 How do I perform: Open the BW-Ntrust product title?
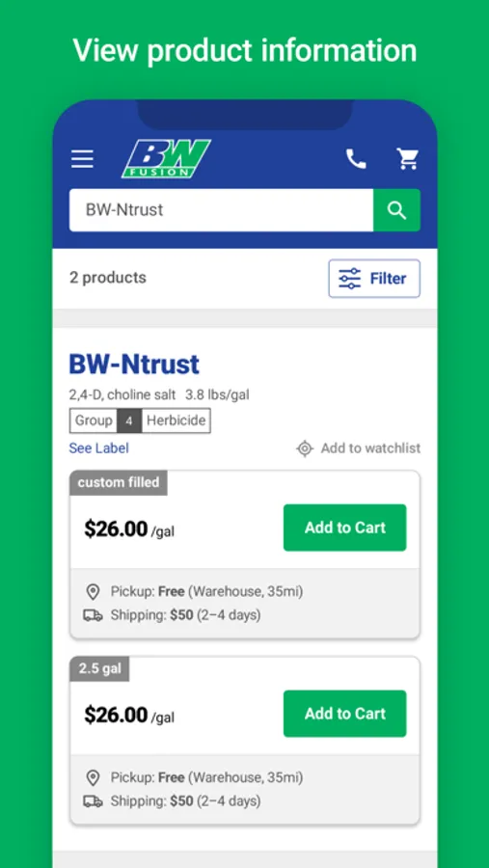click(x=134, y=365)
